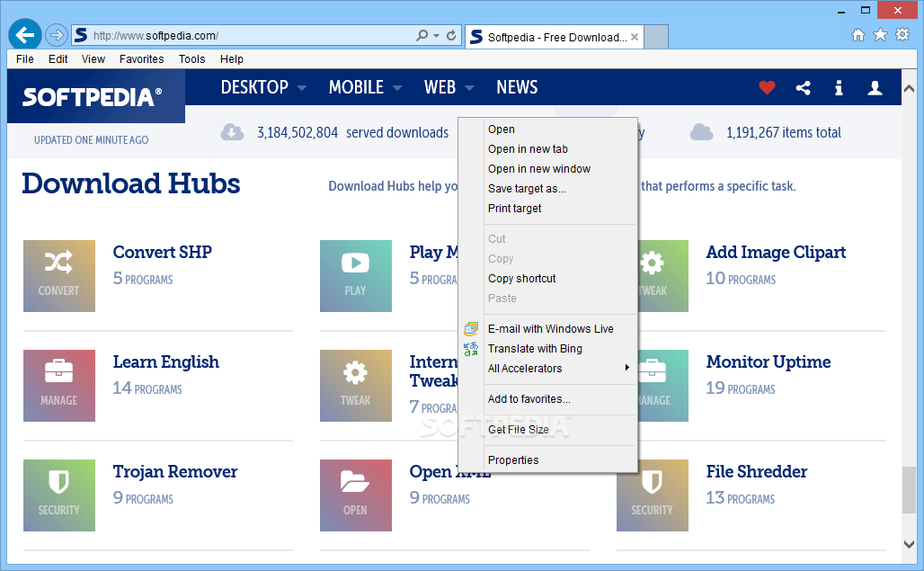The height and width of the screenshot is (571, 924).
Task: Open the Help menu
Action: [232, 59]
